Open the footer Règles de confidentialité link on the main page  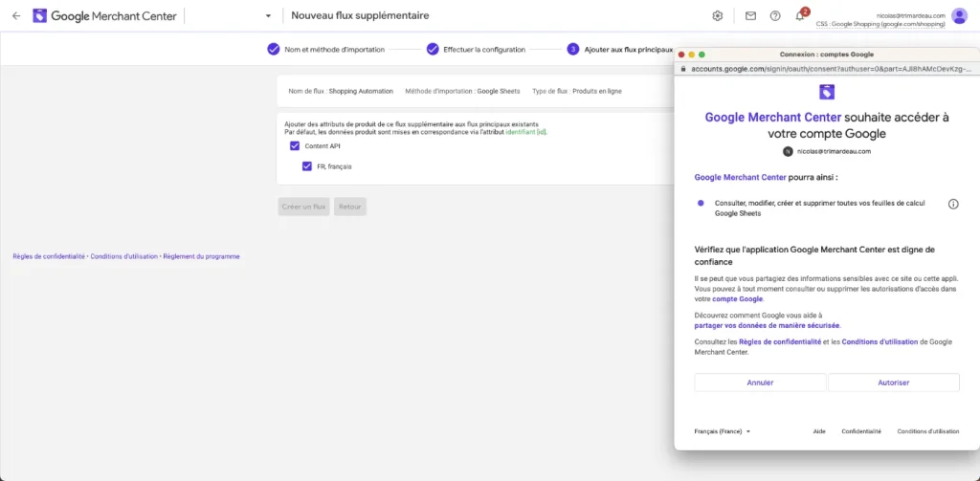pyautogui.click(x=49, y=256)
